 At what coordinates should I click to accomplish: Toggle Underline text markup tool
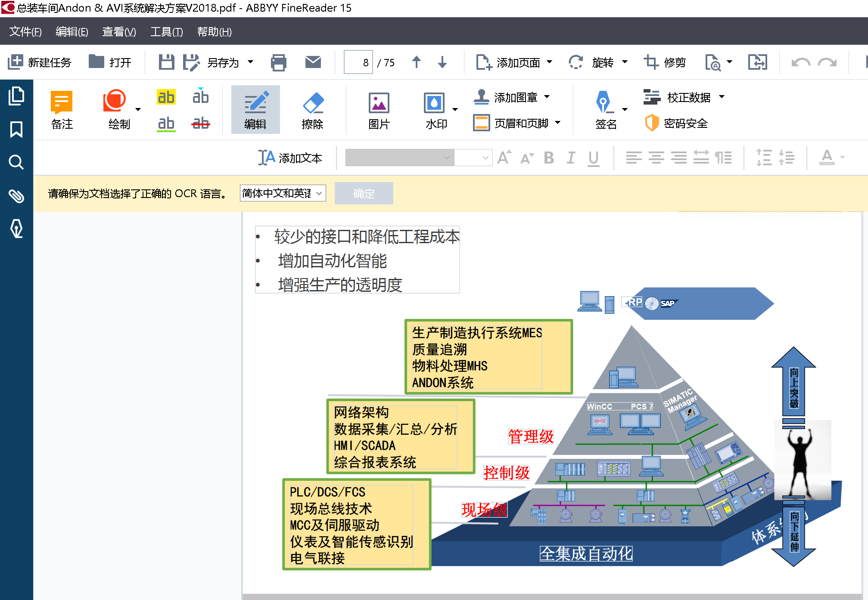click(x=166, y=124)
